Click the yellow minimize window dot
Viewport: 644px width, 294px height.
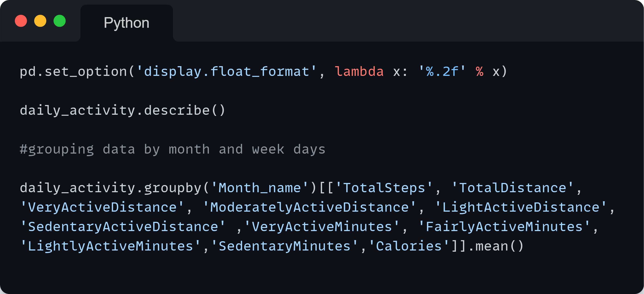[x=40, y=21]
